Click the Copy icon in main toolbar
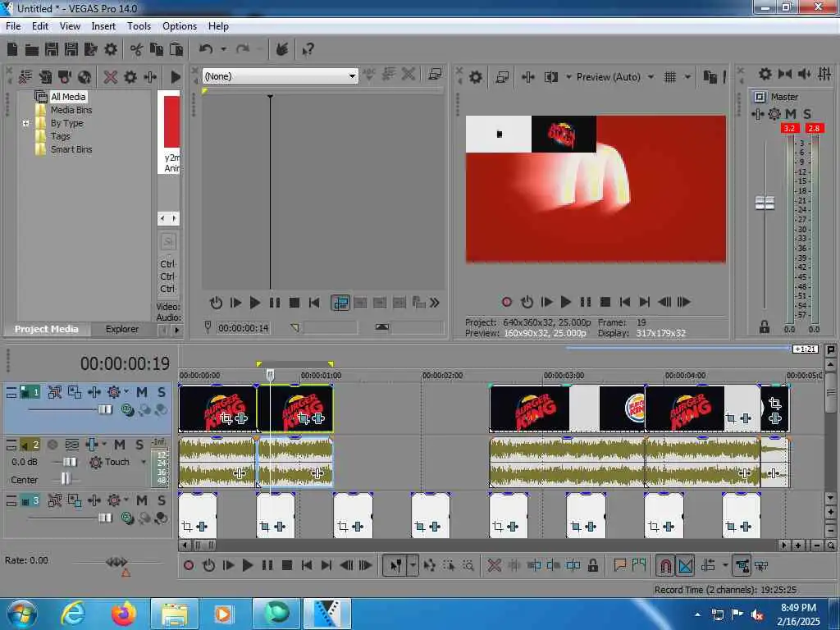 pos(157,49)
